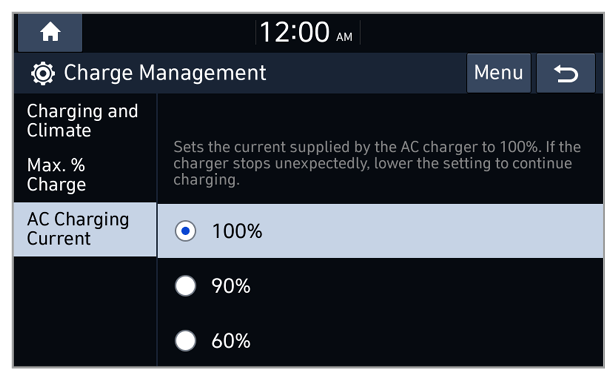Tap the back arrow icon
This screenshot has width=615, height=378.
point(566,73)
